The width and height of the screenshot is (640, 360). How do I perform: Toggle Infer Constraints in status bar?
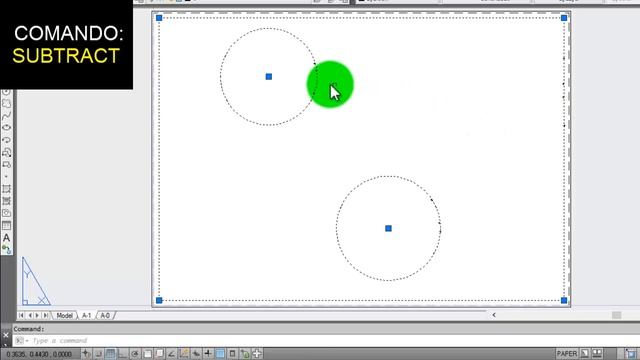[86, 353]
